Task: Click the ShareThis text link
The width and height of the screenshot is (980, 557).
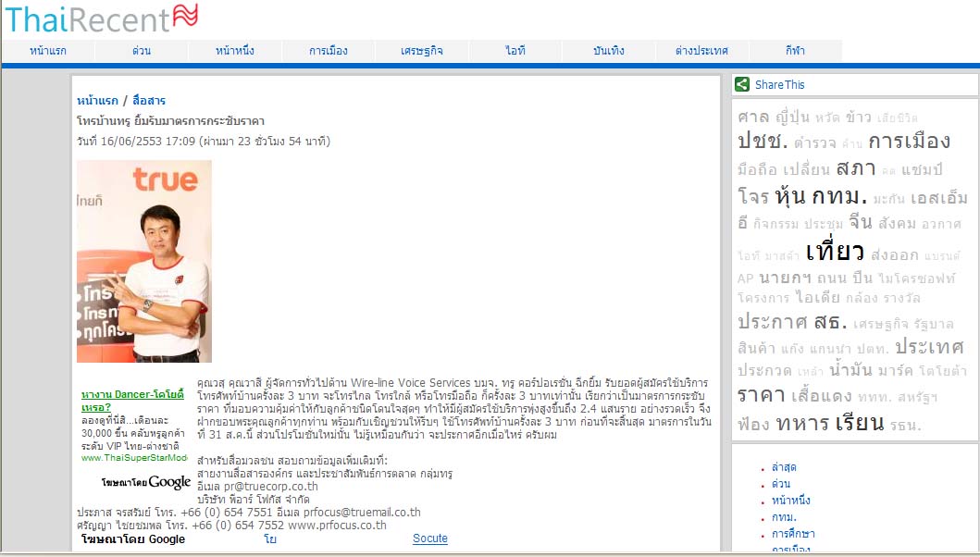Action: (779, 84)
